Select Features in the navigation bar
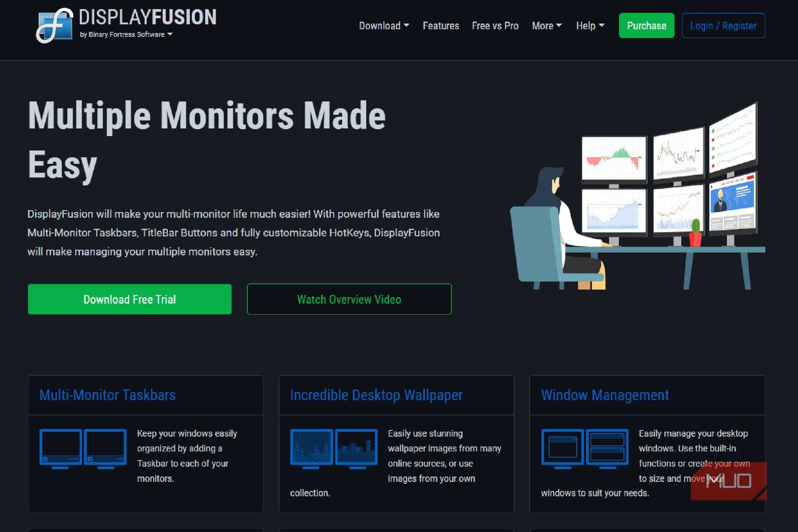798x532 pixels. (x=441, y=26)
